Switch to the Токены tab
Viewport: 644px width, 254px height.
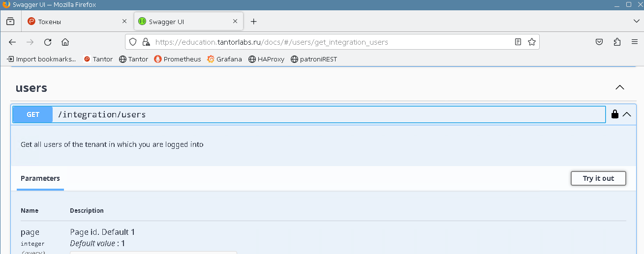point(74,22)
